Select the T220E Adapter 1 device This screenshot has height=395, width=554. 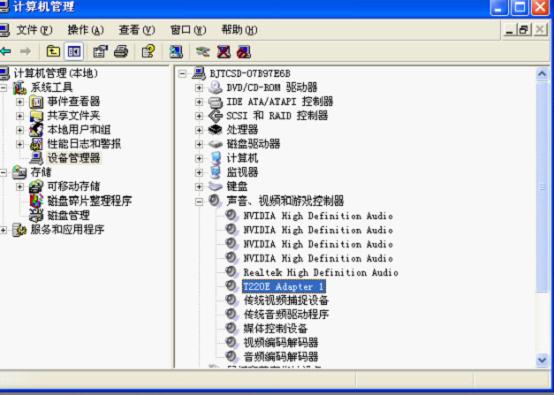coord(284,287)
